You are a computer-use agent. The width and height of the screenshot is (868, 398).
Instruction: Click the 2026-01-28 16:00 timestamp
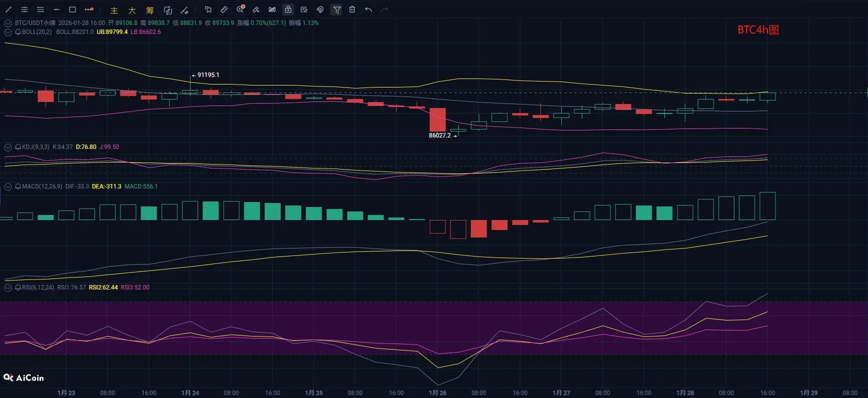point(82,23)
